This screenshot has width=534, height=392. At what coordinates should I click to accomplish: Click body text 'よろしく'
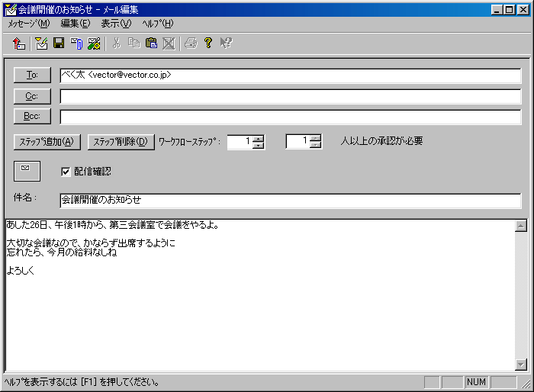tap(21, 271)
